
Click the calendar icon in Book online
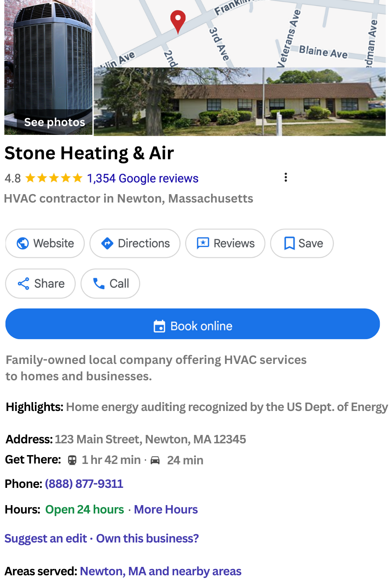pyautogui.click(x=159, y=326)
